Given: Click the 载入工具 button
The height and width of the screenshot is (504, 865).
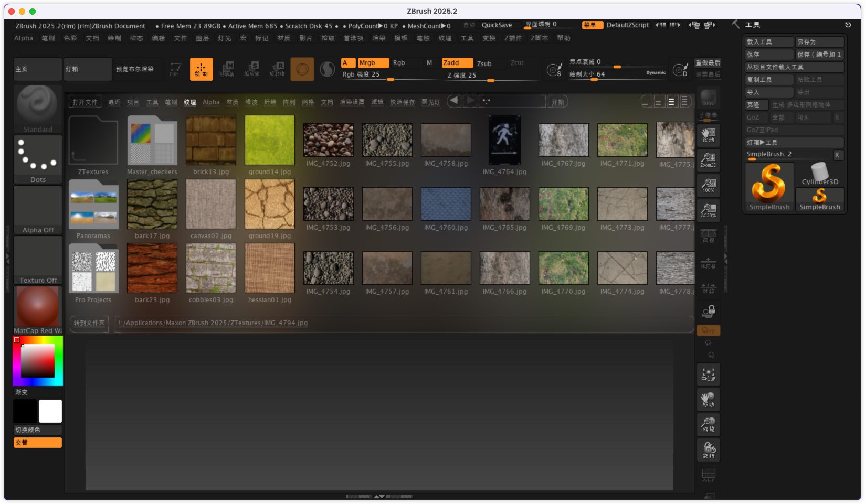Looking at the screenshot, I should (769, 42).
